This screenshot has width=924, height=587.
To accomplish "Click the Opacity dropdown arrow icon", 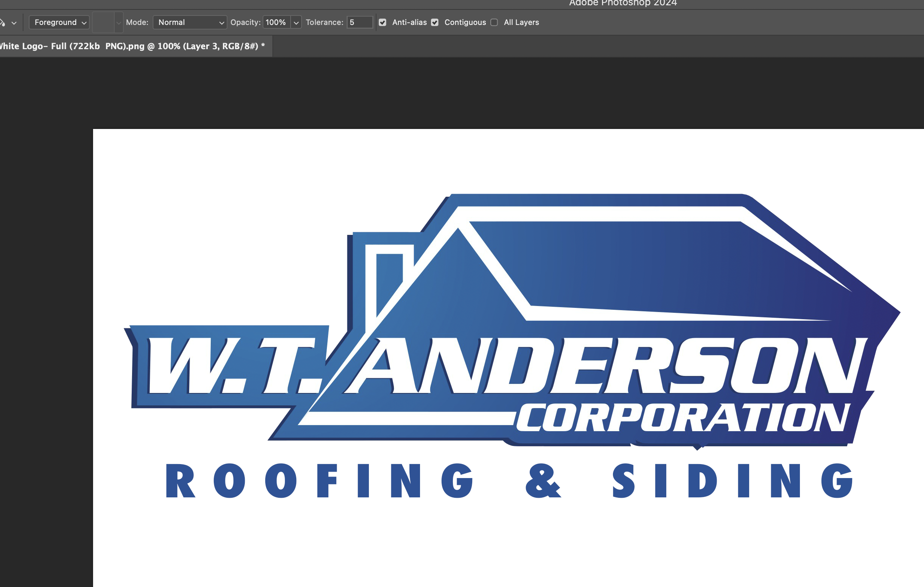I will click(x=296, y=22).
